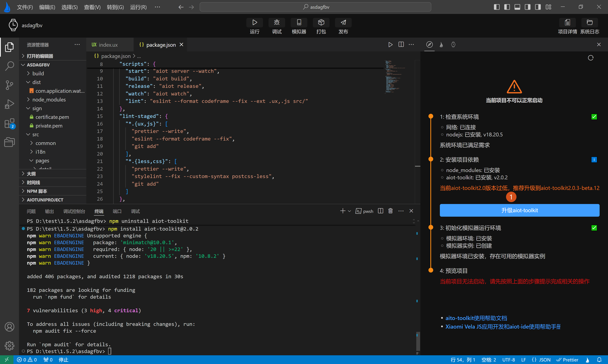Open Run and Debug activity icon
This screenshot has width=608, height=364.
[x=9, y=104]
